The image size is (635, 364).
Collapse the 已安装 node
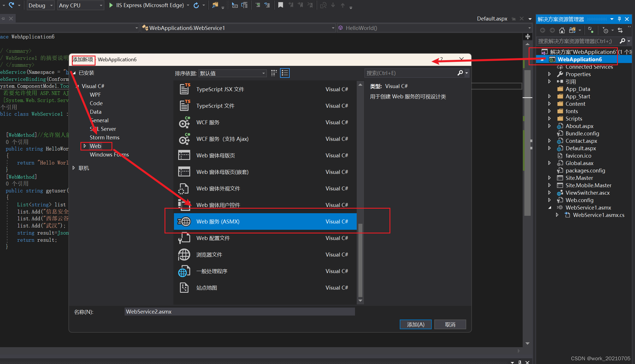74,73
